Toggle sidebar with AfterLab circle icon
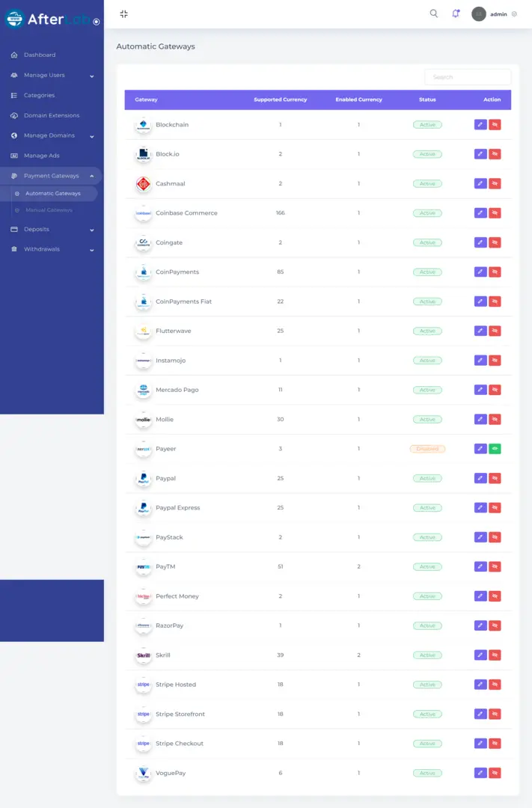532x808 pixels. pyautogui.click(x=97, y=22)
